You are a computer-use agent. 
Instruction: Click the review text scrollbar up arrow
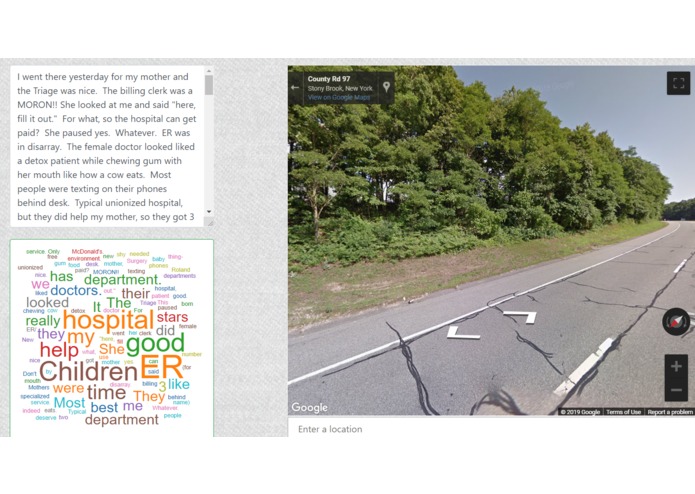click(209, 71)
